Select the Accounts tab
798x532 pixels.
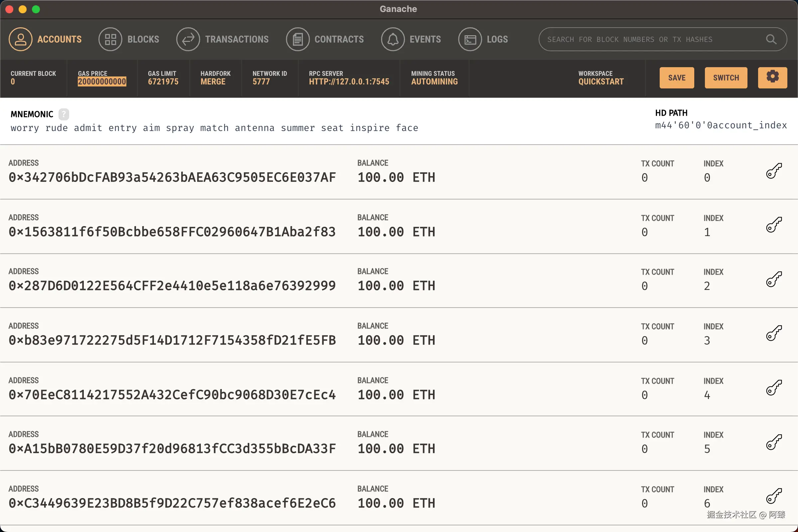pos(46,39)
